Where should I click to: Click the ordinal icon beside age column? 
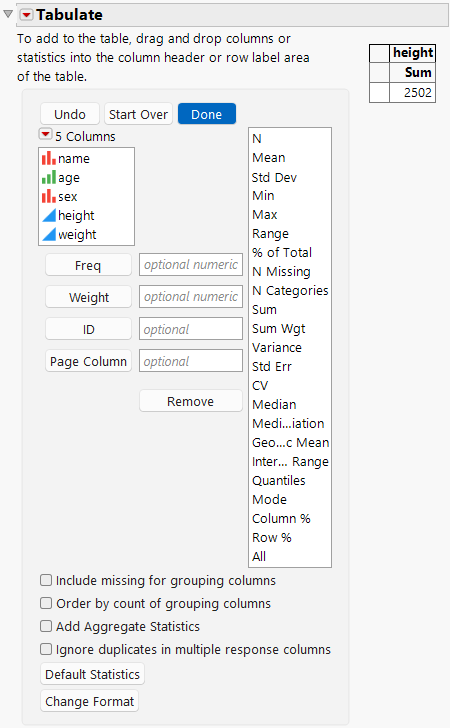coord(49,177)
